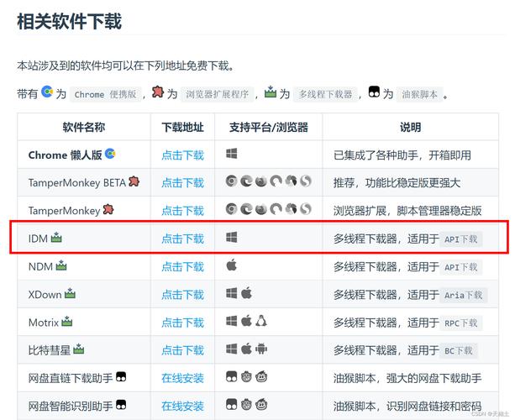Open 点击下载 link for Motrix
The image size is (515, 420).
click(182, 323)
